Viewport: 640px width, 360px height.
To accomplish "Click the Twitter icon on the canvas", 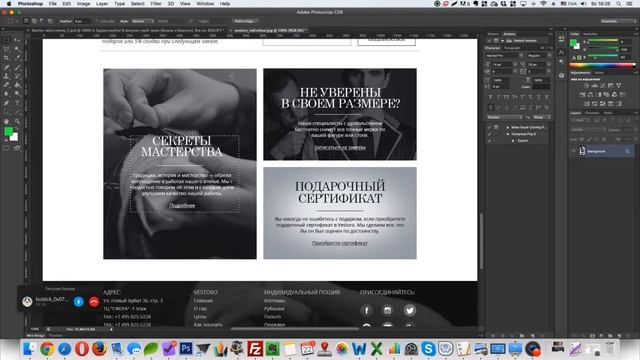I will [409, 310].
